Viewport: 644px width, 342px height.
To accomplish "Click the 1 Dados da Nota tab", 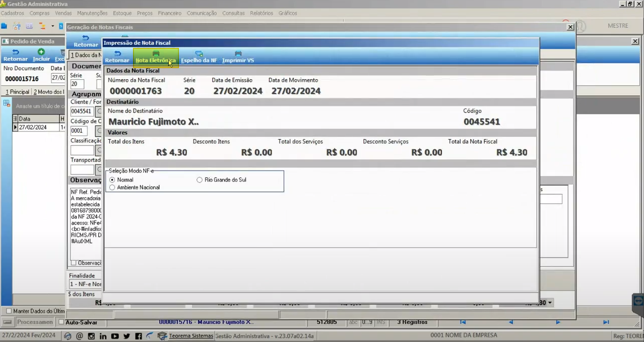I will click(x=86, y=55).
